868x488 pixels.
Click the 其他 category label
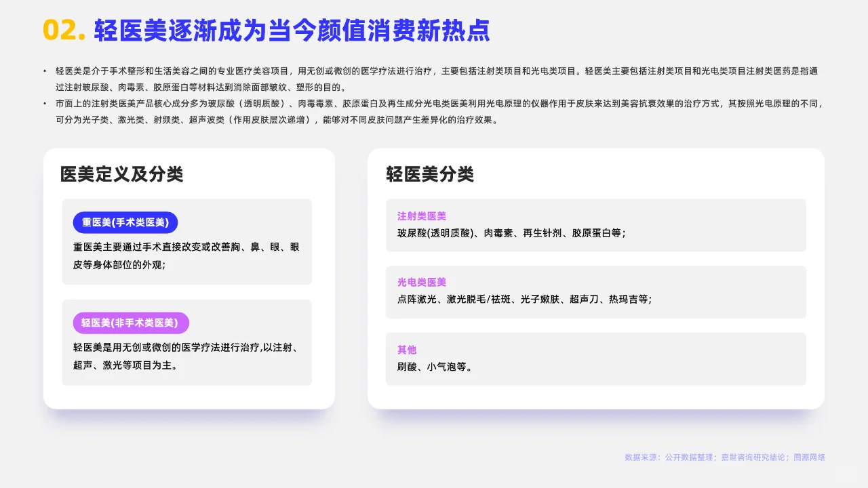tap(406, 350)
